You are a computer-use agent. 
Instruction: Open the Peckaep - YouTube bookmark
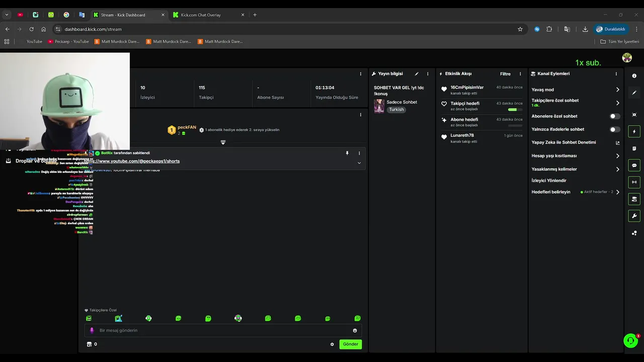coord(68,42)
